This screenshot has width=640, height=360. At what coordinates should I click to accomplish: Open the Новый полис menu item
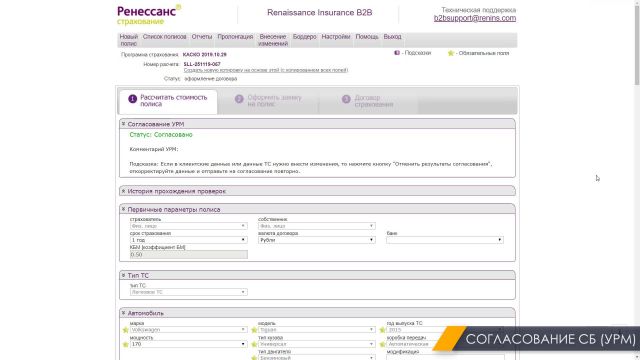tap(129, 40)
